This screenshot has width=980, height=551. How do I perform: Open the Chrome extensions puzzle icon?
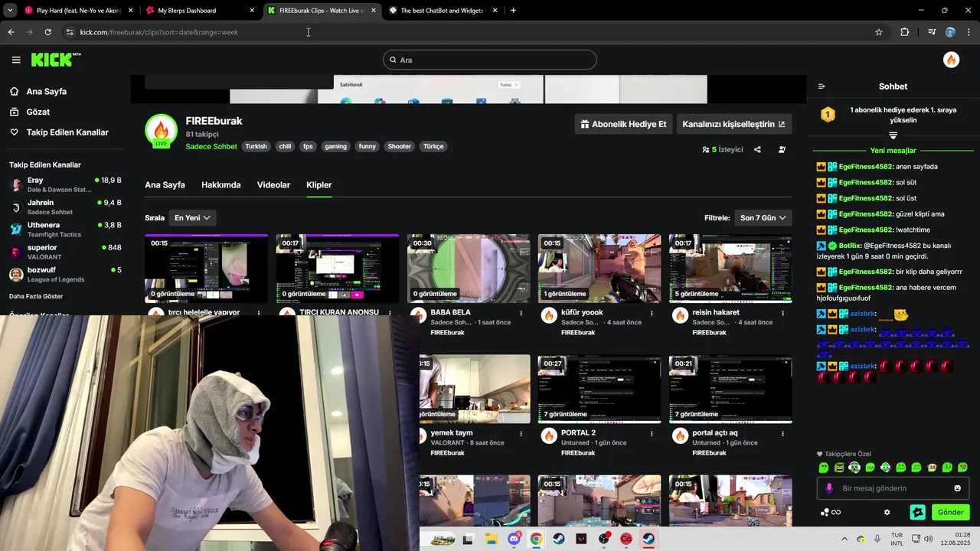tap(904, 32)
